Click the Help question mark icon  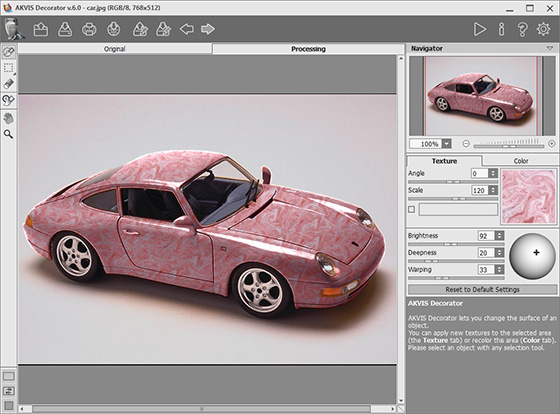tap(522, 29)
